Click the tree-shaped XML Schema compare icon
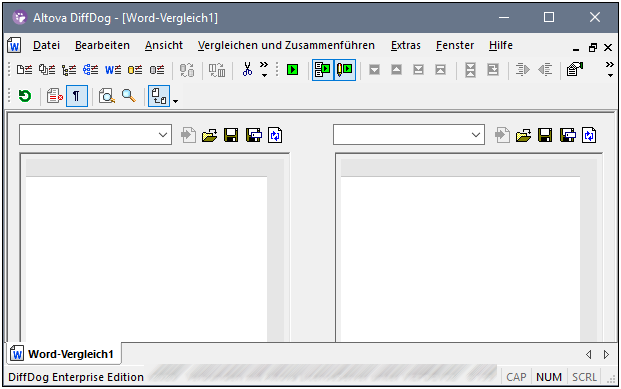Image resolution: width=621 pixels, height=389 pixels. (x=69, y=70)
